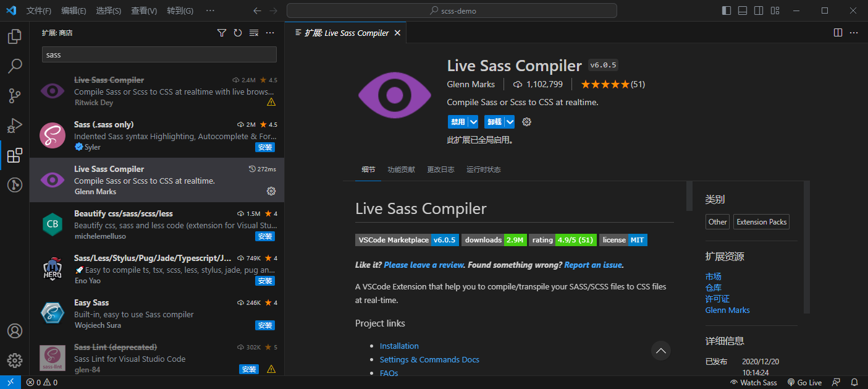The width and height of the screenshot is (868, 389).
Task: Open the 文件(F) menu
Action: pyautogui.click(x=39, y=11)
